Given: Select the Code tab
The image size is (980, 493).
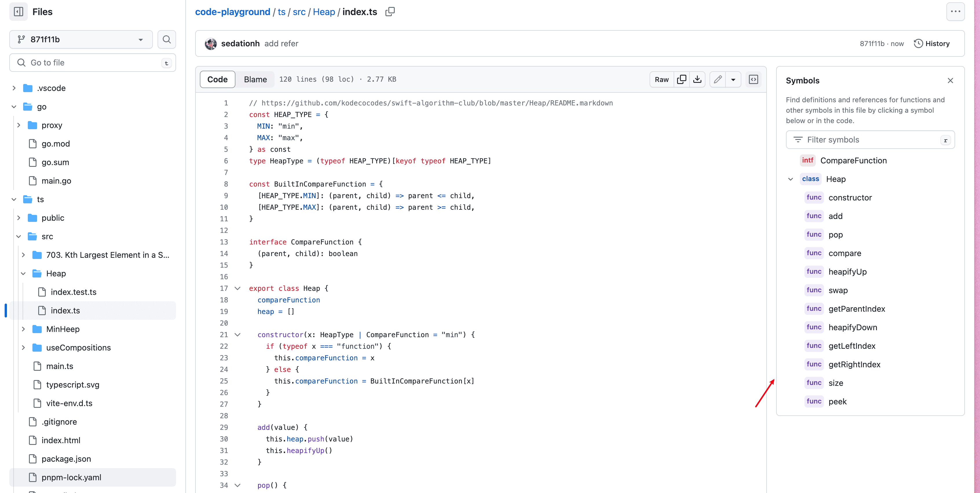Looking at the screenshot, I should (217, 79).
